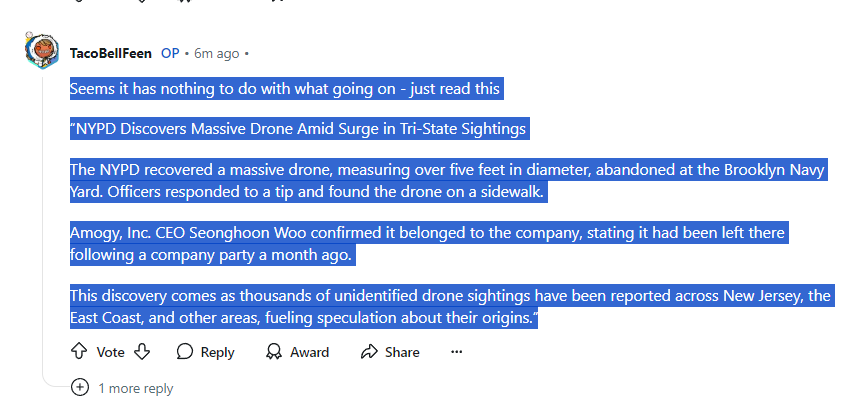
Task: Click the "Vote" count label
Action: click(110, 352)
